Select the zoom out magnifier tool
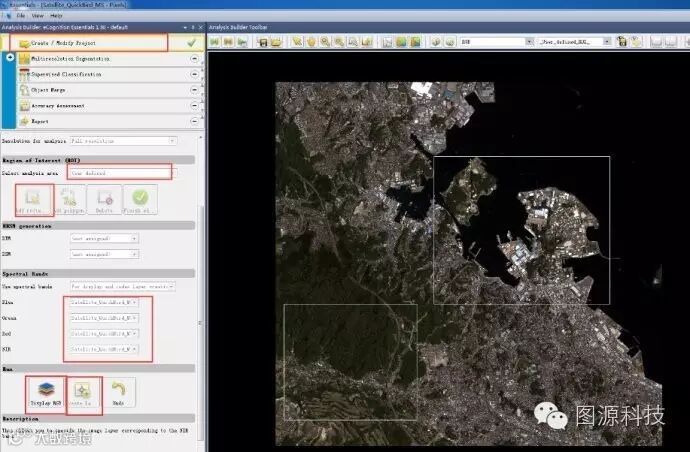 [x=339, y=42]
